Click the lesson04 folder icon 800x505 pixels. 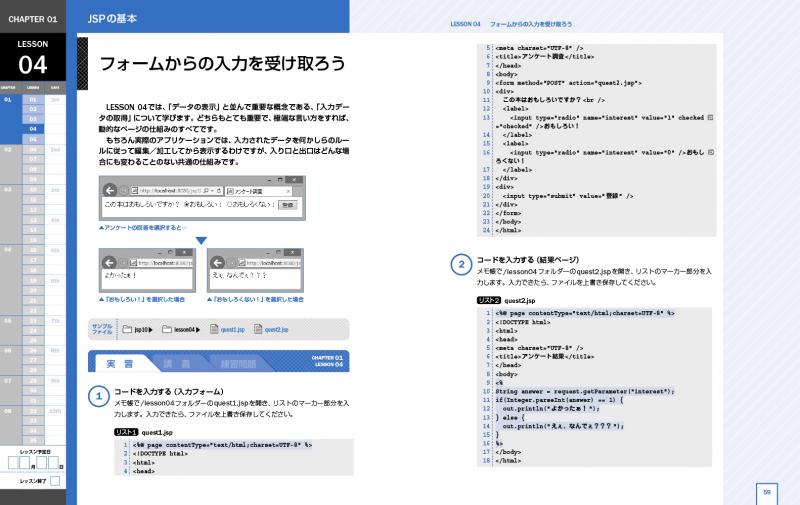click(167, 330)
